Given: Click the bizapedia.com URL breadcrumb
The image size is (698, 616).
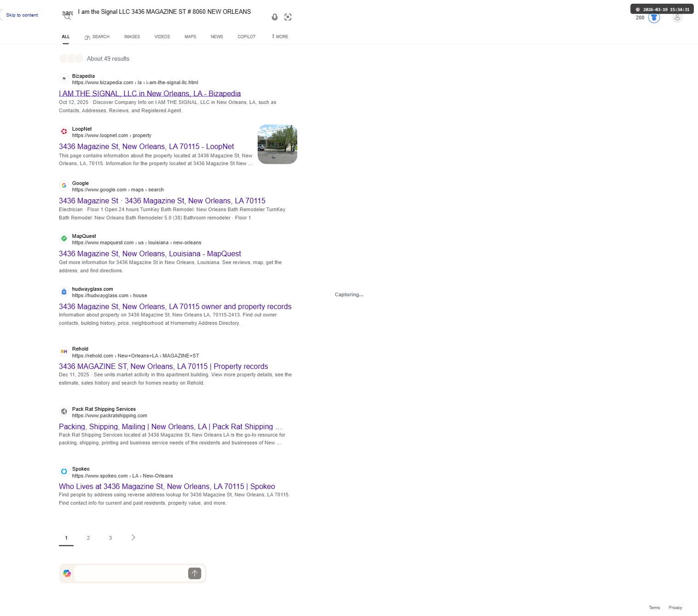Looking at the screenshot, I should (135, 83).
